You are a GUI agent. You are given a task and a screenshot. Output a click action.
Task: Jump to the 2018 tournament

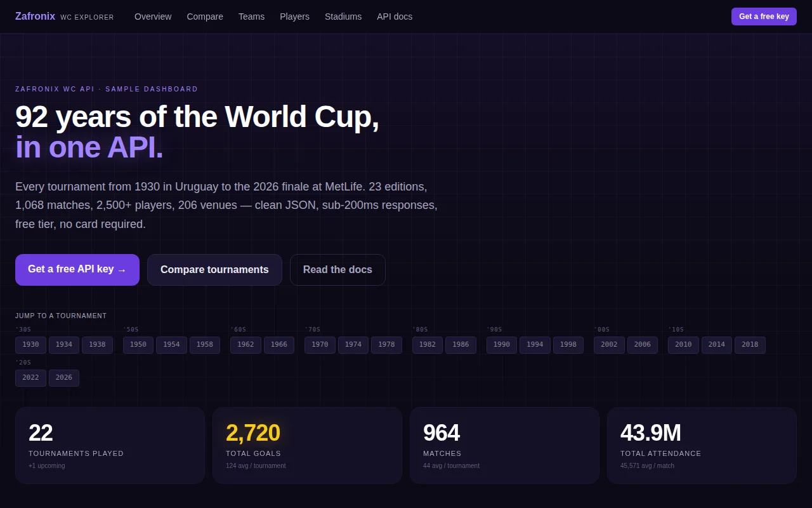click(x=750, y=345)
